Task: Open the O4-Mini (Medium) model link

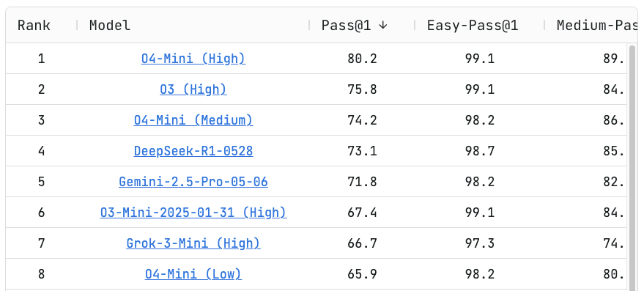Action: click(x=193, y=120)
